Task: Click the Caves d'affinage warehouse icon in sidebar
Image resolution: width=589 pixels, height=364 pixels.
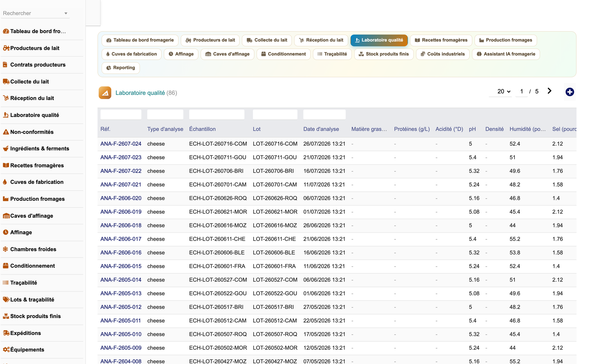Action: coord(6,216)
